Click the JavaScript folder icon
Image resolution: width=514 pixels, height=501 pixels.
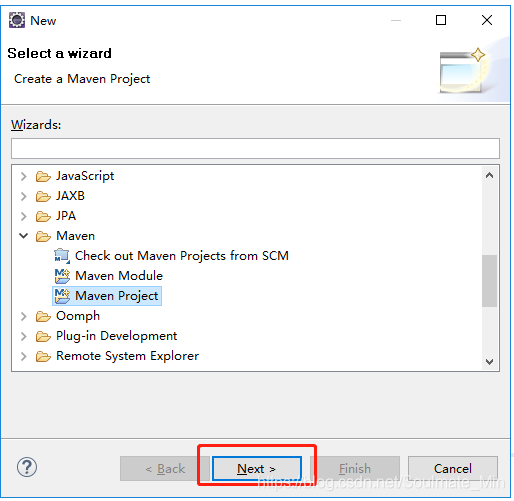point(43,176)
